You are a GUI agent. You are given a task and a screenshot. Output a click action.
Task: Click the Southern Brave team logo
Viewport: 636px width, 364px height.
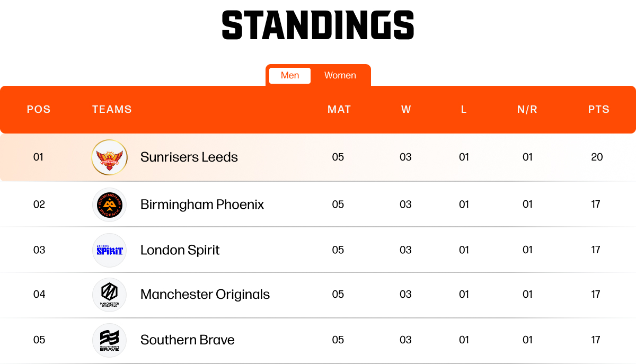click(109, 340)
